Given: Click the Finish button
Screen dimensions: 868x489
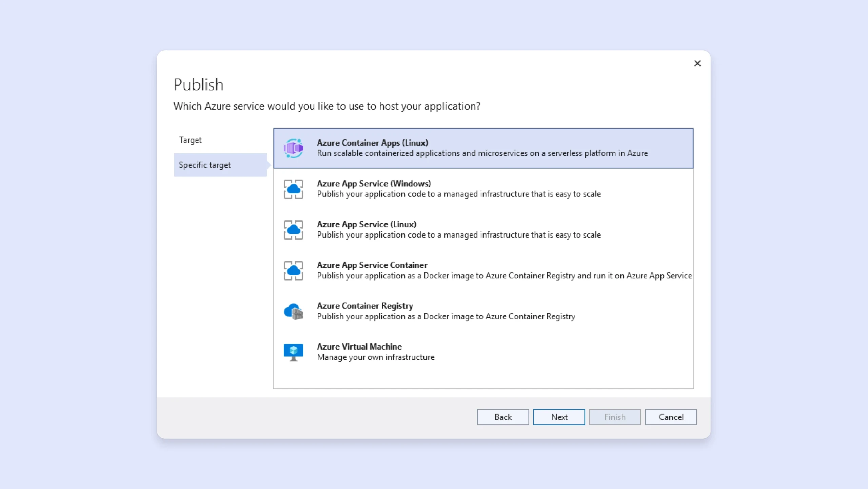Looking at the screenshot, I should (x=615, y=417).
